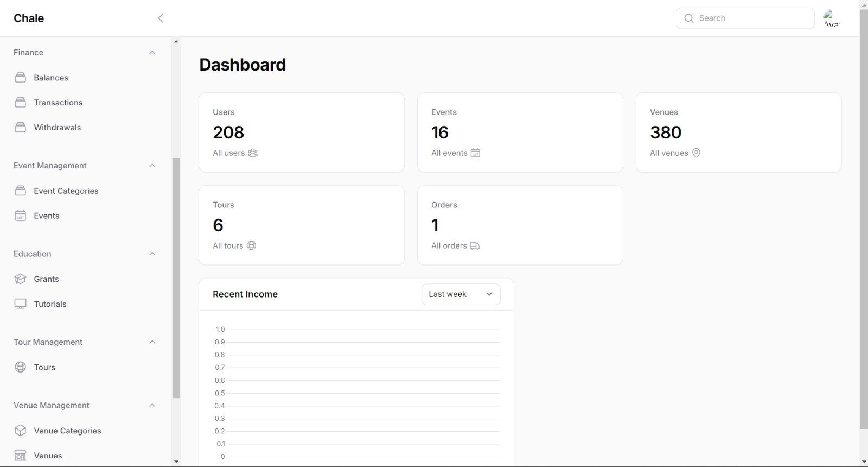
Task: Go to Withdrawals in the sidebar
Action: click(57, 128)
